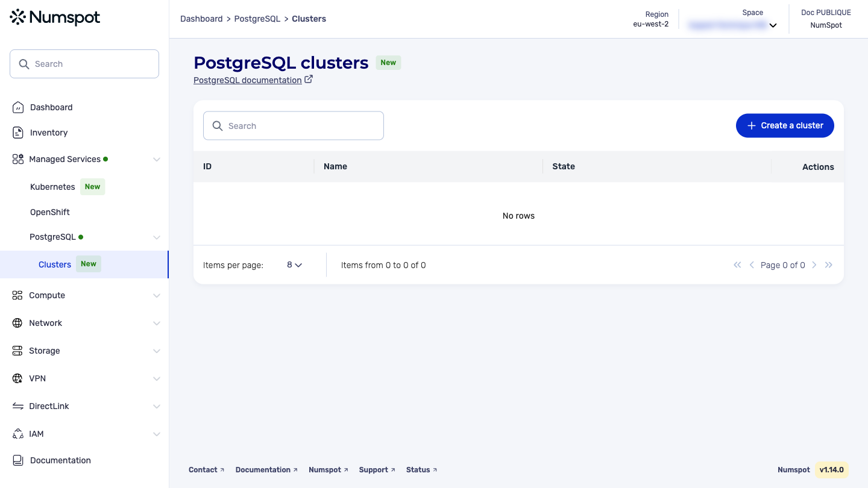Open Inventory document icon in sidebar

point(18,133)
